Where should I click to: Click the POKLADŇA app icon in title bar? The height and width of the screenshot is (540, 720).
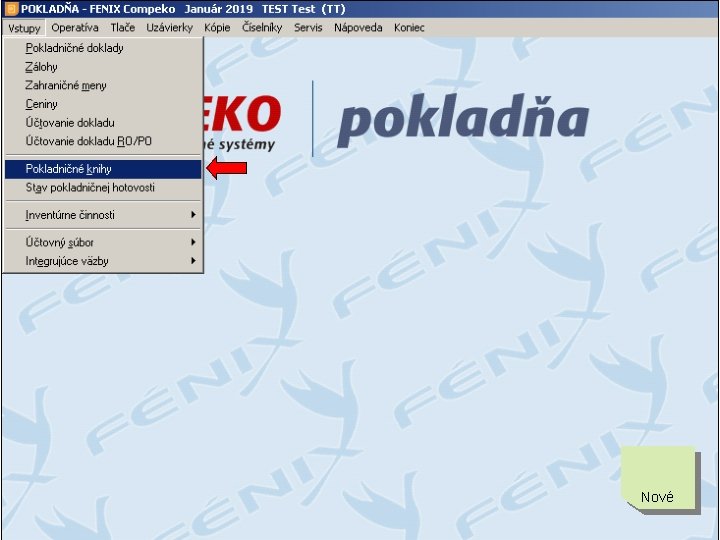click(x=11, y=9)
